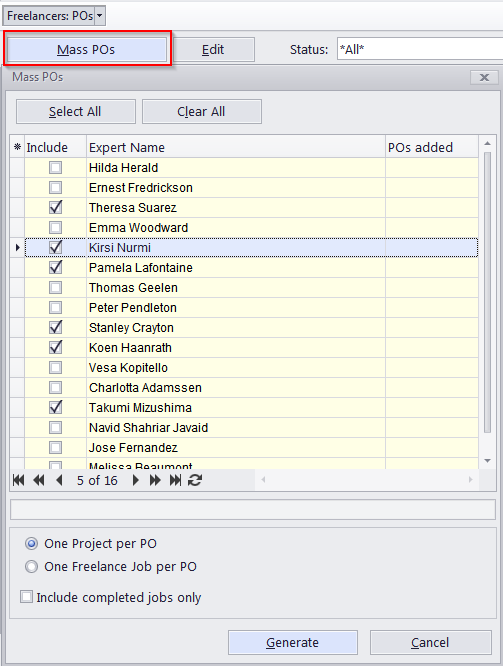Screen dimensions: 503x666
Task: Select One Freelance Job per PO
Action: (x=31, y=567)
